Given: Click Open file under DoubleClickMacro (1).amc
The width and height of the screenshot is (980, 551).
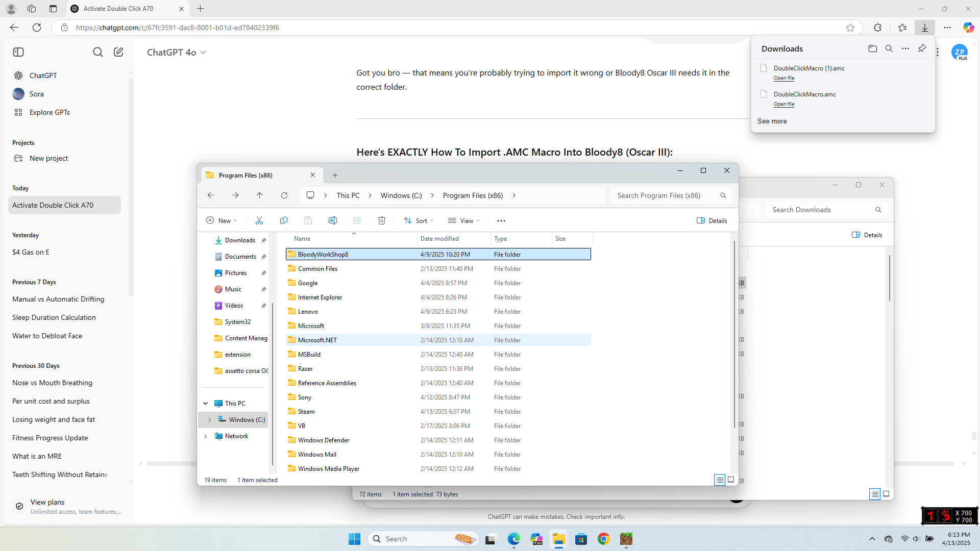Looking at the screenshot, I should pos(783,78).
